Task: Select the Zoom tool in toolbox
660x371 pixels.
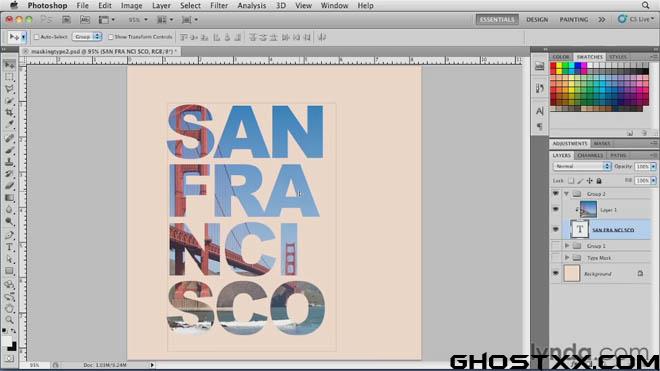Action: click(9, 320)
